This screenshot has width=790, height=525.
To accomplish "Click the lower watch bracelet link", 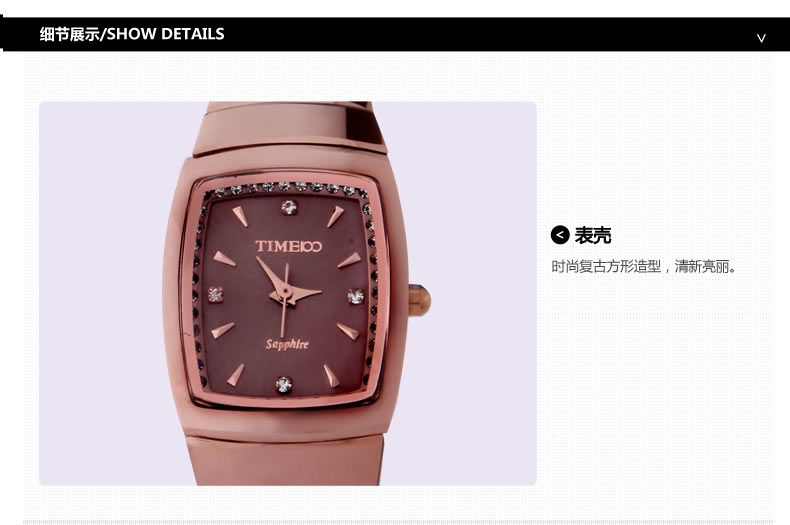I will 285,461.
